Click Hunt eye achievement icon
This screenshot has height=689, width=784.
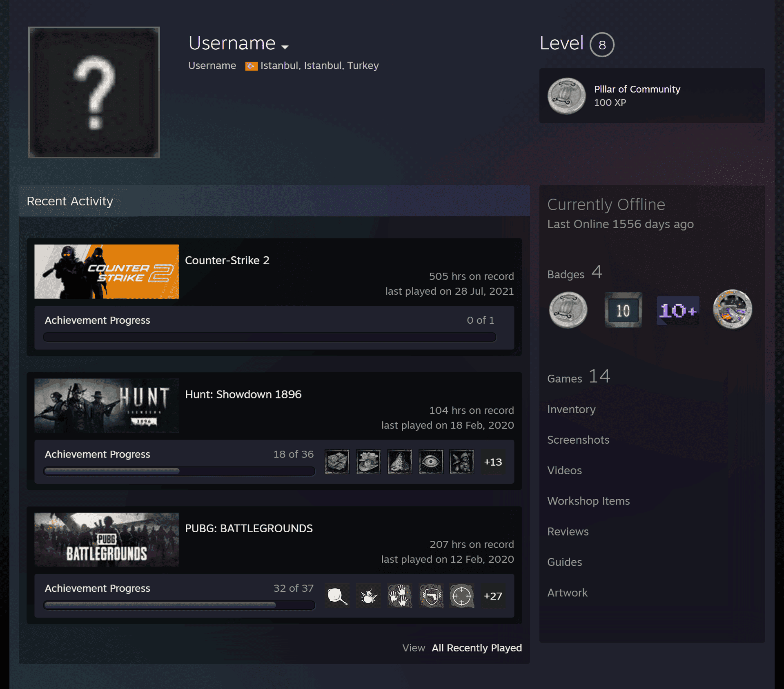(431, 462)
